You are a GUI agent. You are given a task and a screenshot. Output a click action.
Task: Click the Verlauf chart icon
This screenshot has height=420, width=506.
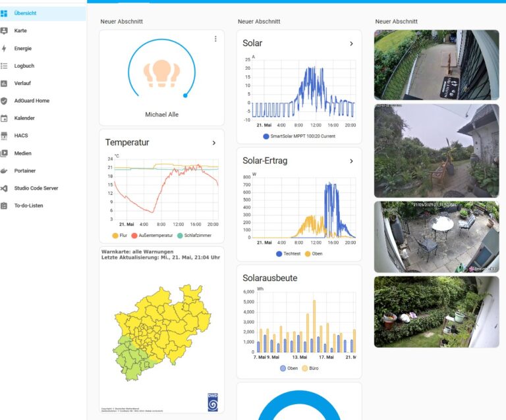click(x=4, y=83)
